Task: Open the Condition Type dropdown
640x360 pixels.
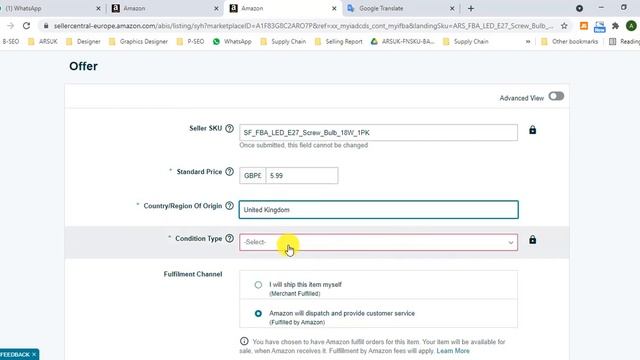Action: tap(378, 242)
